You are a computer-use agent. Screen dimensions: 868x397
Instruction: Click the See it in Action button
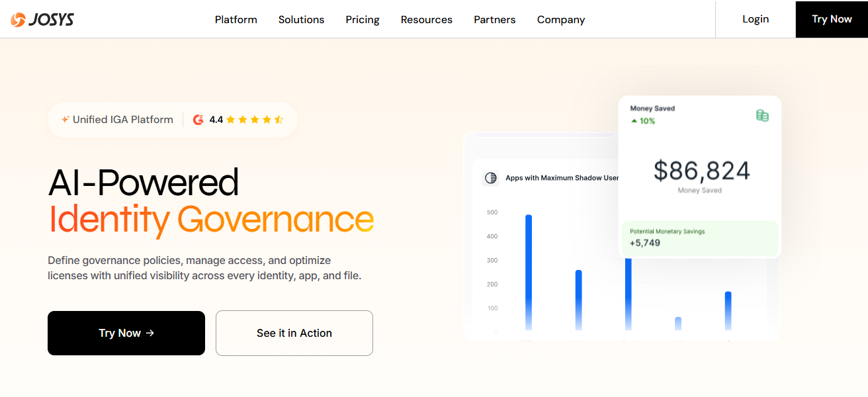coord(294,333)
